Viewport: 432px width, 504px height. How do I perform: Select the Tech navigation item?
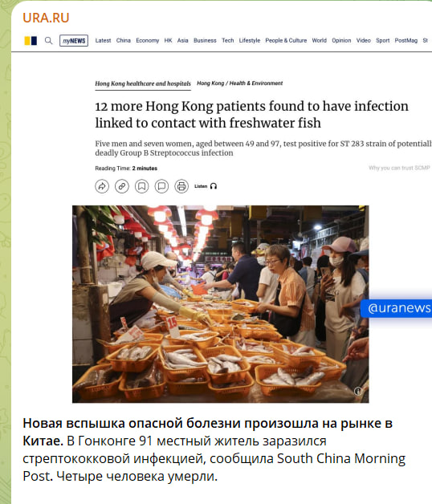(228, 40)
